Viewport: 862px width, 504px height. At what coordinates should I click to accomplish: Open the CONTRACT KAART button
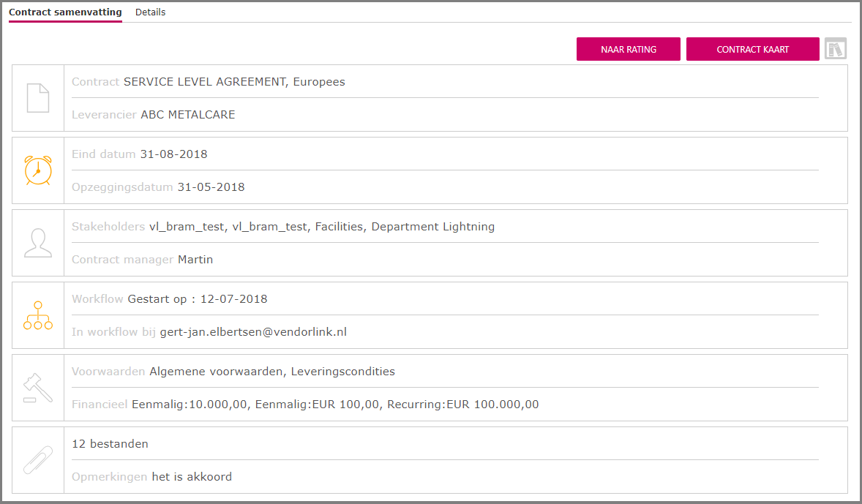752,49
